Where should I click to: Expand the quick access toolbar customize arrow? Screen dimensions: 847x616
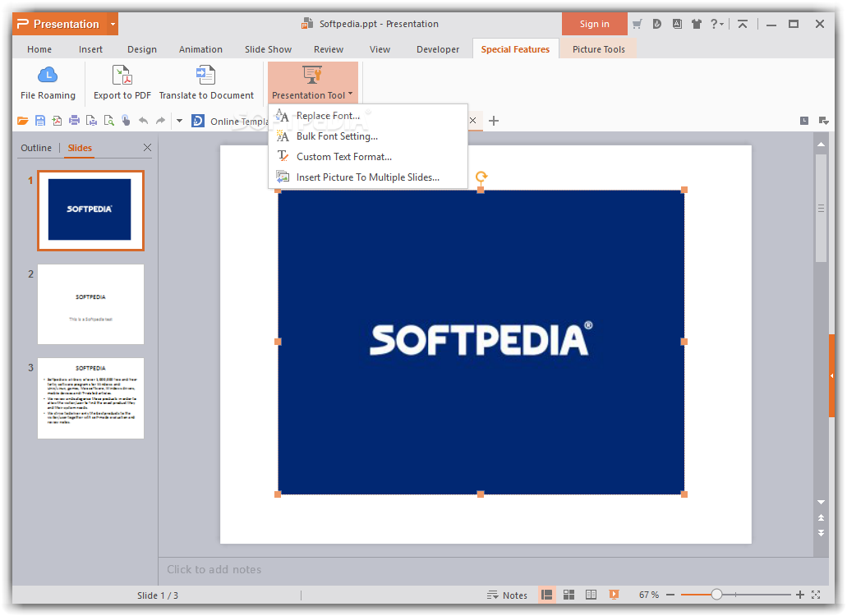[179, 121]
